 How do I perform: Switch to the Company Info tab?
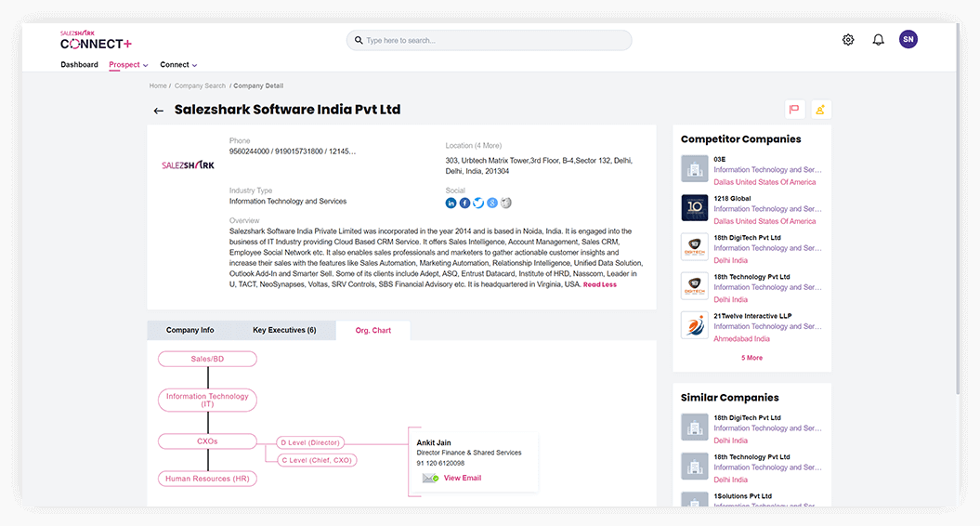coord(190,330)
